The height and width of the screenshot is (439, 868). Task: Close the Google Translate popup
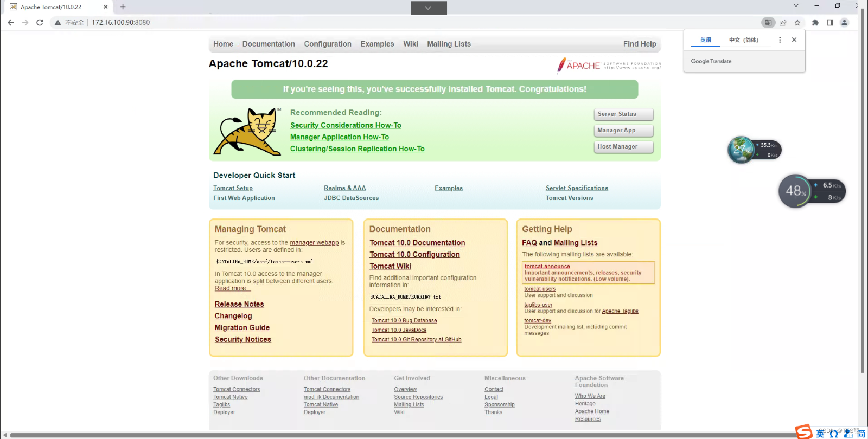click(794, 40)
